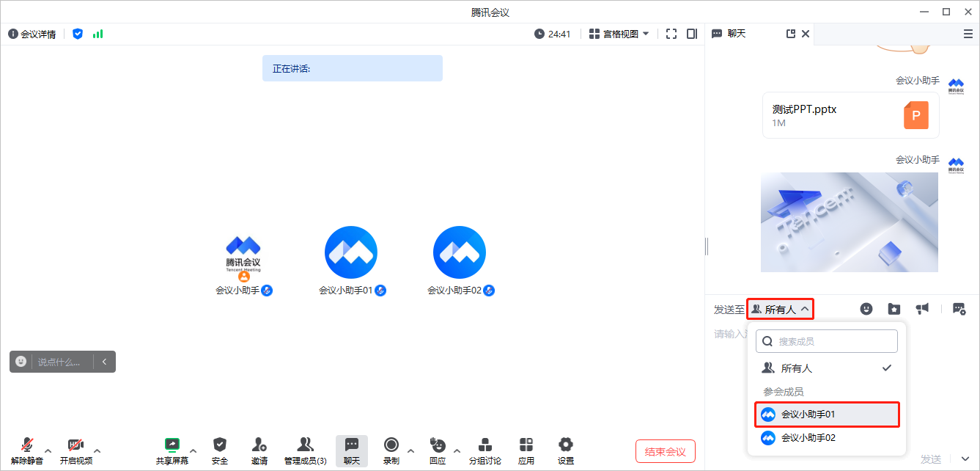
Task: Open the grid view layout dropdown
Action: click(x=619, y=34)
